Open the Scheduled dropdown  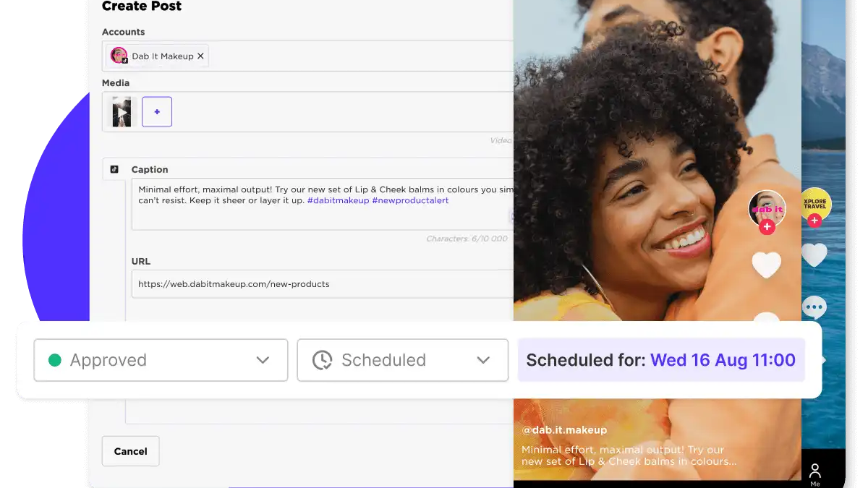pyautogui.click(x=402, y=360)
